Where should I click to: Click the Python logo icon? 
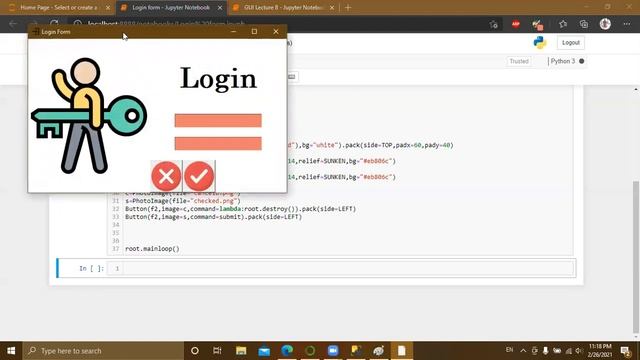[x=540, y=42]
